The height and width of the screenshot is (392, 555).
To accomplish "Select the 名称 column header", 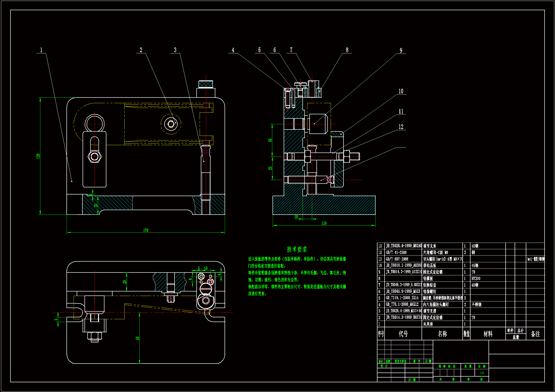I will (442, 334).
